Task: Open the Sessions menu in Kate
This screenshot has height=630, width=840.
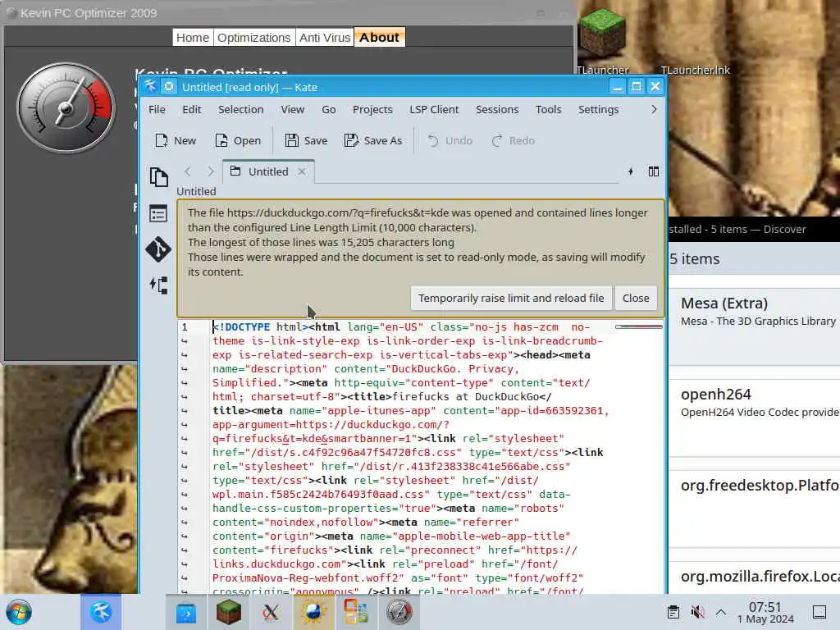Action: click(497, 109)
